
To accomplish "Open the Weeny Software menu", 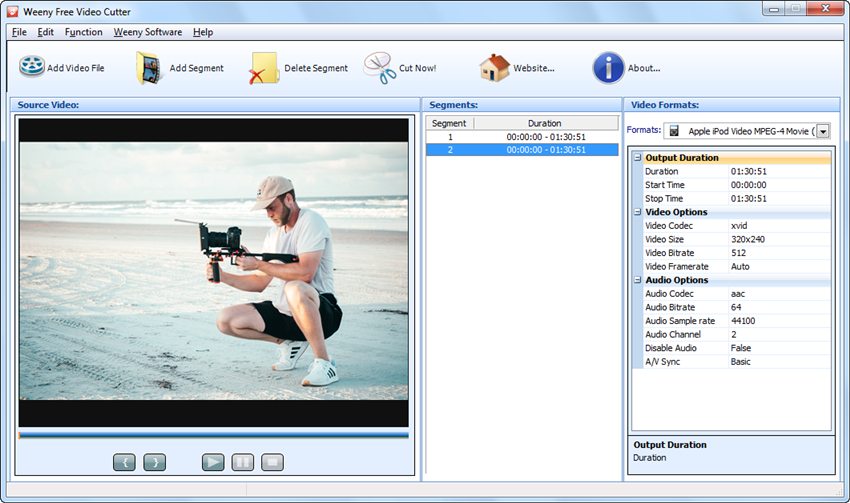I will (x=147, y=32).
